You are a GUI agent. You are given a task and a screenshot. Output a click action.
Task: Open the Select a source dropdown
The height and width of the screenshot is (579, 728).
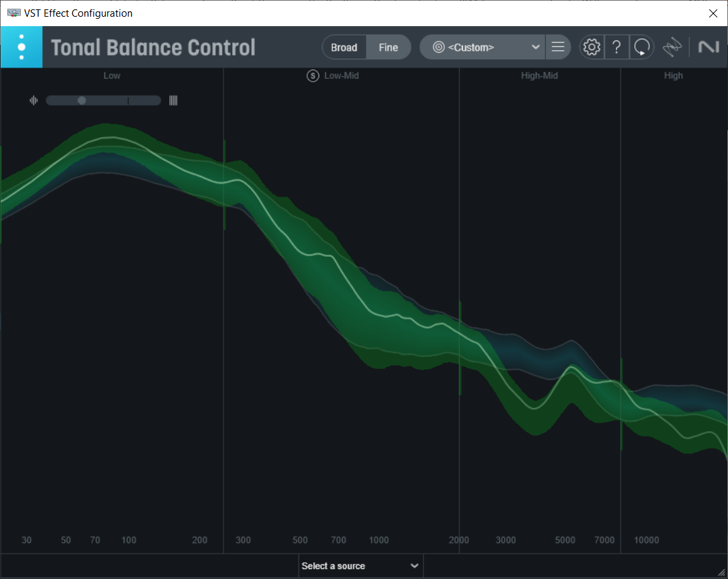point(361,566)
